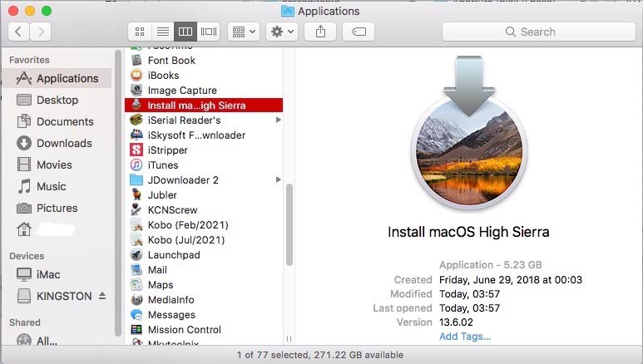Click the Version value 13.6.02
The height and width of the screenshot is (364, 643).
(456, 322)
